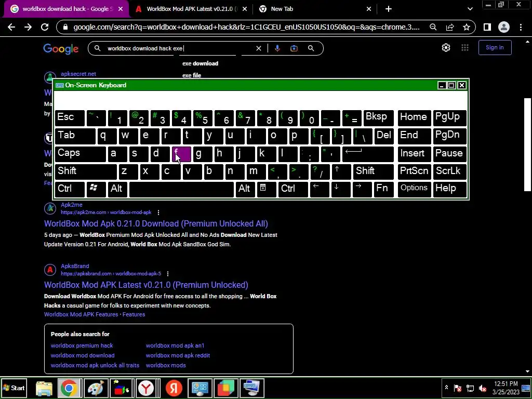Screen dimensions: 532x399
Task: Open search by image camera icon
Action: (x=294, y=48)
